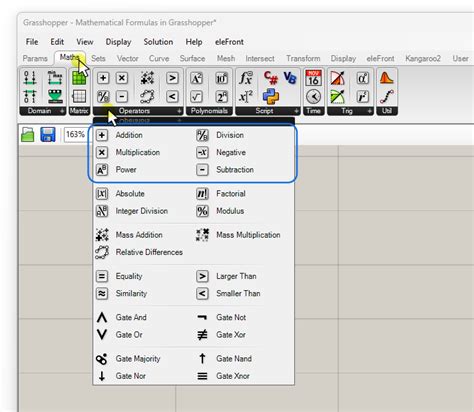Screen dimensions: 474x412
Task: Select the square root icon in Polynomials
Action: (196, 97)
